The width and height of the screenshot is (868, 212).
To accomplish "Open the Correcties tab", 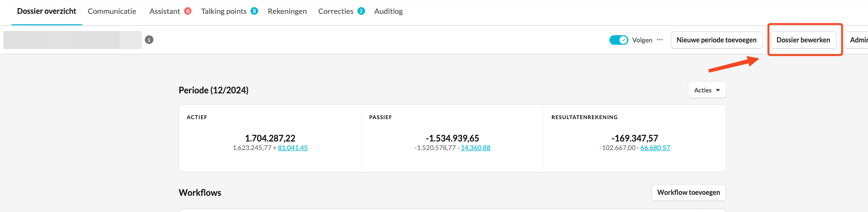I will 336,11.
